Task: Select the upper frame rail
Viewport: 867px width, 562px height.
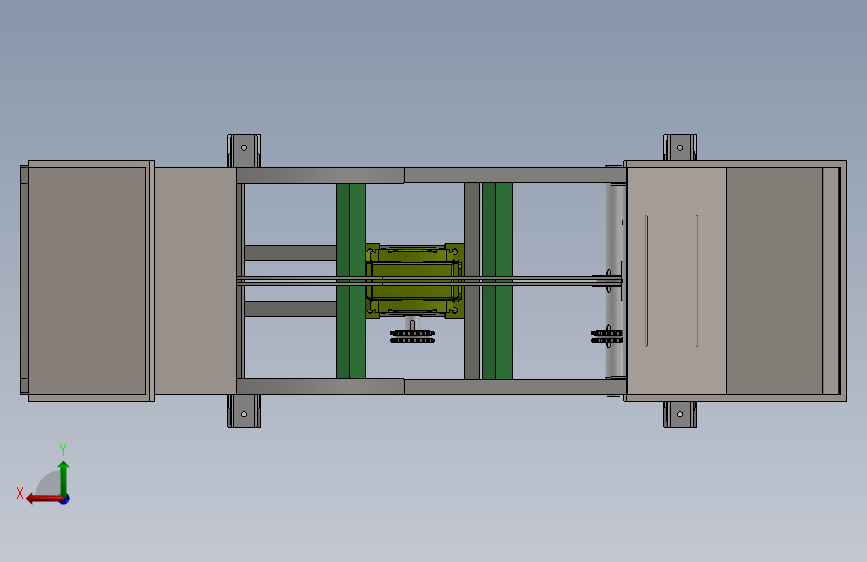Action: pyautogui.click(x=431, y=175)
